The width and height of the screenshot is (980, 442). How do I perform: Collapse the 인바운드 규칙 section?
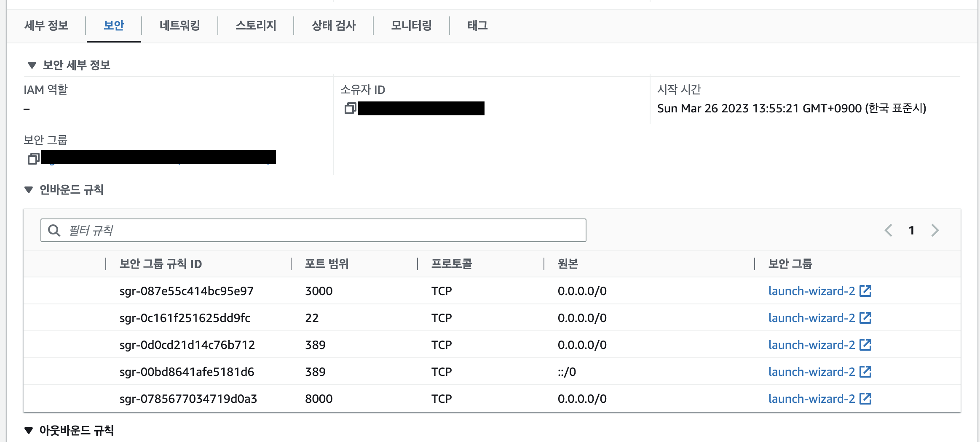click(29, 190)
